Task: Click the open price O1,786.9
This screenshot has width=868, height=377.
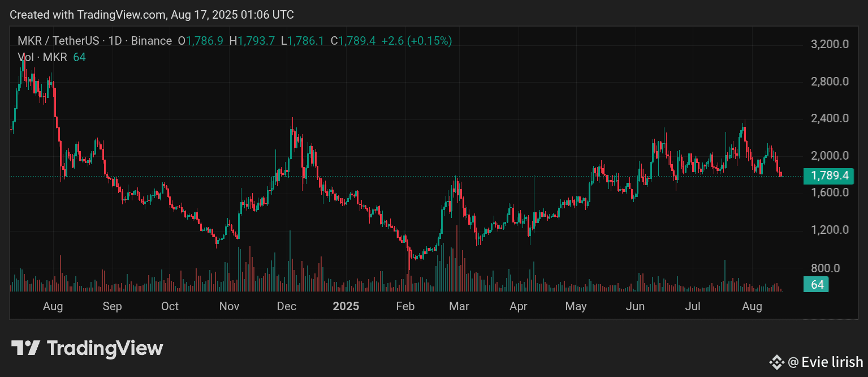Action: [x=200, y=41]
